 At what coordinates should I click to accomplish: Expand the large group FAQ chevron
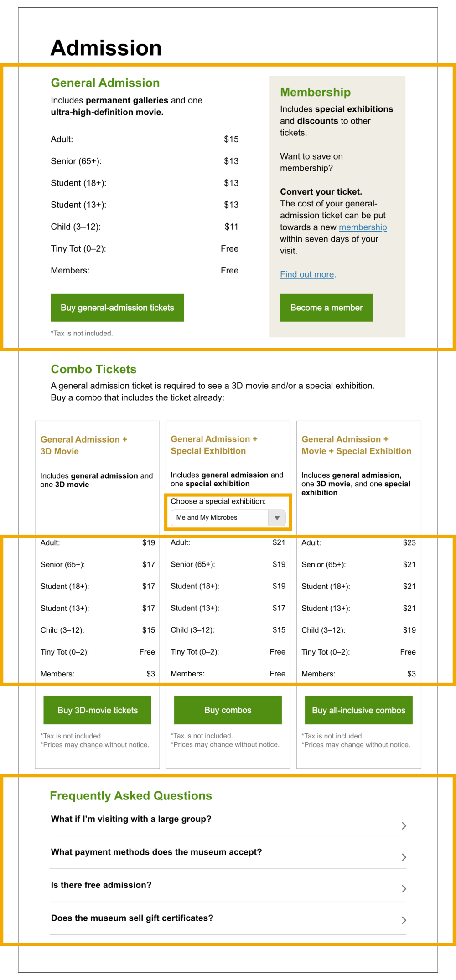point(404,826)
